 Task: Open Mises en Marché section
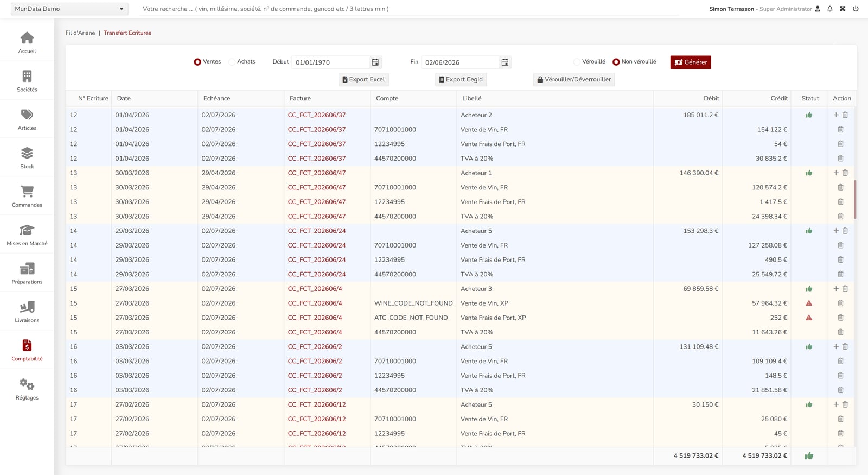click(x=27, y=236)
